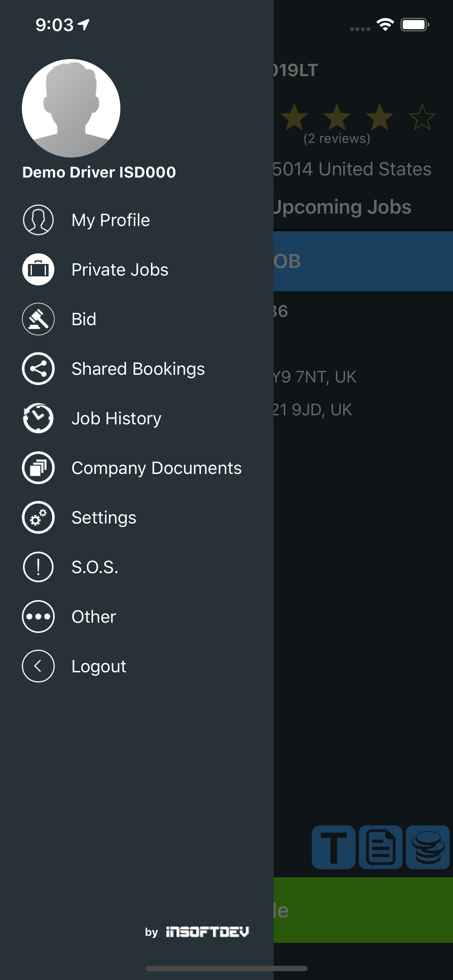The image size is (453, 980).
Task: Tap the Company Documents stacked pages icon
Action: (x=38, y=467)
